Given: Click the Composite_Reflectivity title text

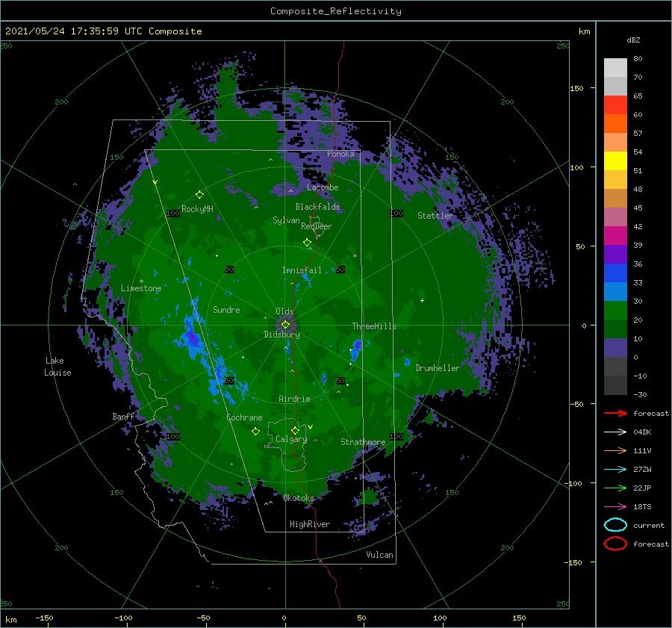Looking at the screenshot, I should 336,11.
